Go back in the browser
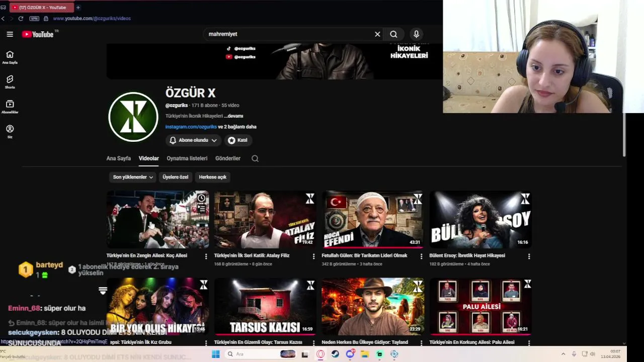This screenshot has height=362, width=644. [3, 19]
